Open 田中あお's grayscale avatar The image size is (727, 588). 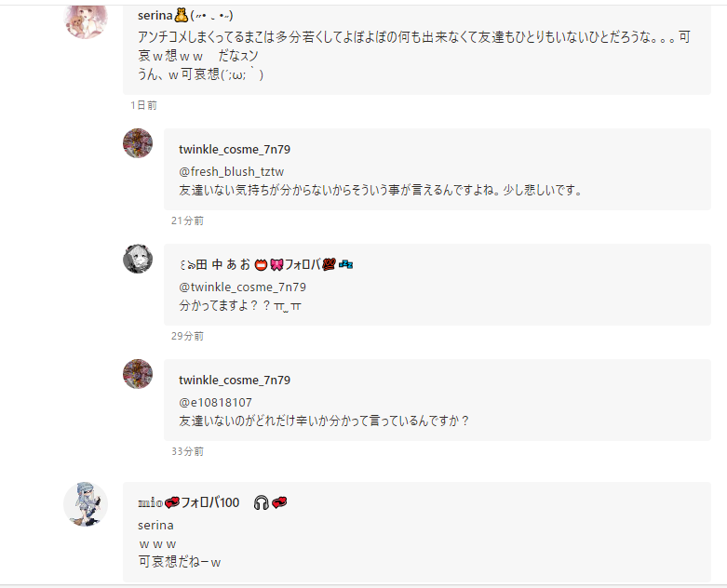(138, 259)
